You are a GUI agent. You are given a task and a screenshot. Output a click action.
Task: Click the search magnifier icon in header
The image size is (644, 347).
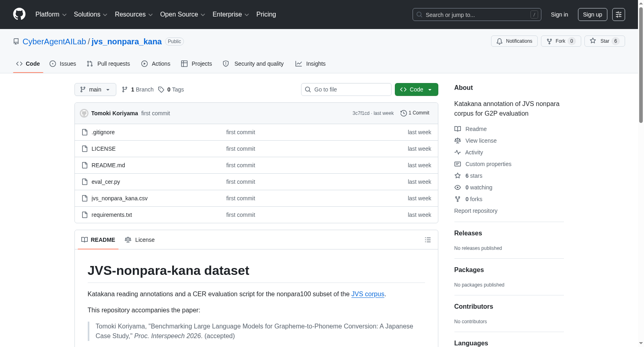point(419,15)
